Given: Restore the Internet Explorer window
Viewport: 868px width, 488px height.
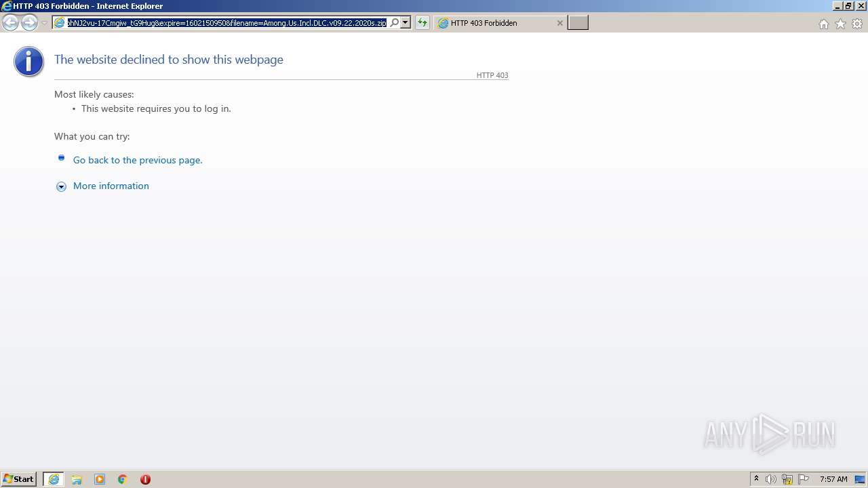Looking at the screenshot, I should click(x=848, y=6).
